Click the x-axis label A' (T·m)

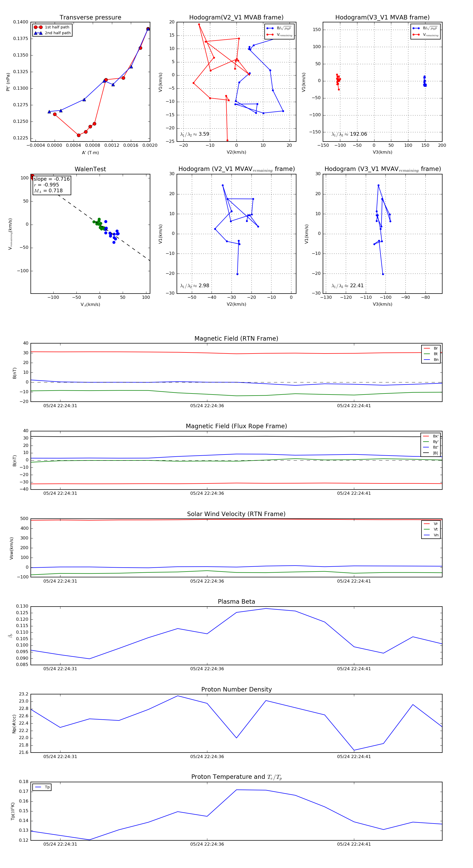point(90,153)
